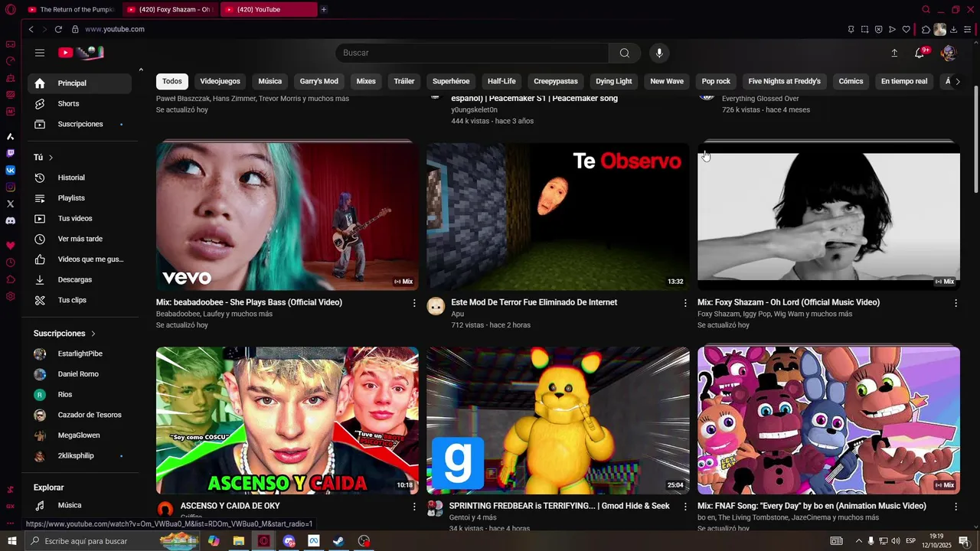Open Opera easy setup sliders icon
Image resolution: width=980 pixels, height=551 pixels.
(x=968, y=29)
